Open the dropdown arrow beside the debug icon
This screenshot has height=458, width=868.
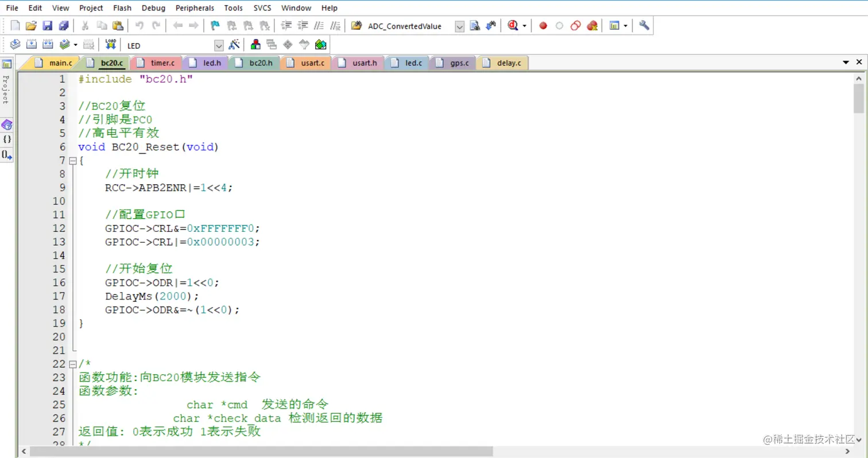click(x=524, y=26)
